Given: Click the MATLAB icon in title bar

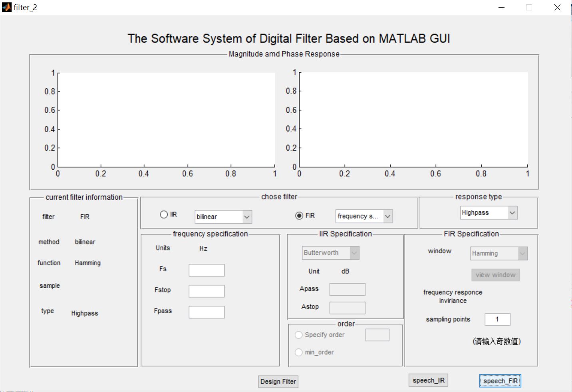Looking at the screenshot, I should [7, 7].
